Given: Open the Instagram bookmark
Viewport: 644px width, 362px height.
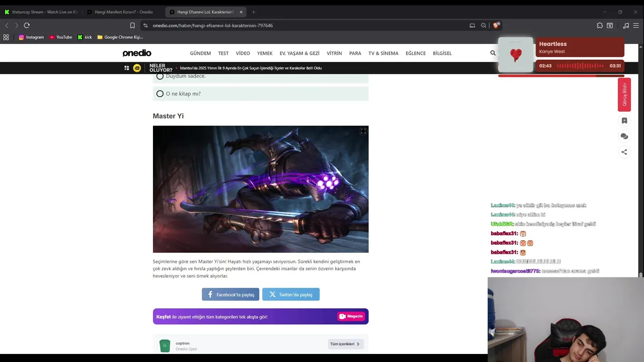Looking at the screenshot, I should click(x=31, y=37).
